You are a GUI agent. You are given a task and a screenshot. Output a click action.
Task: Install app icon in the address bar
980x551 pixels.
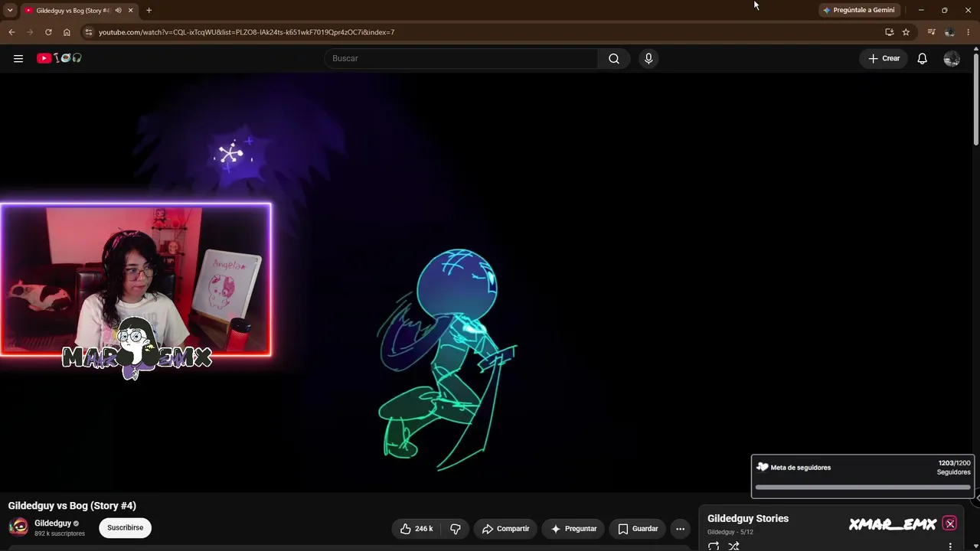coord(889,32)
